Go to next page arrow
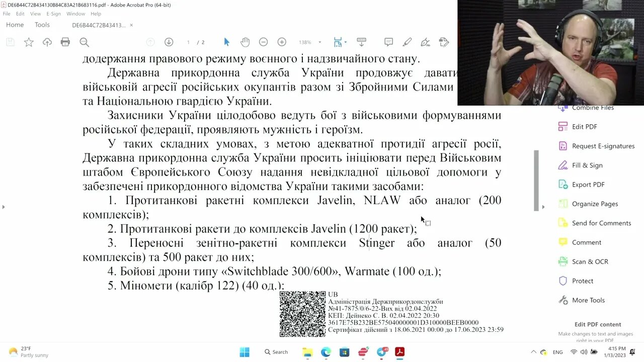Screen dimensions: 644x362 [169, 42]
